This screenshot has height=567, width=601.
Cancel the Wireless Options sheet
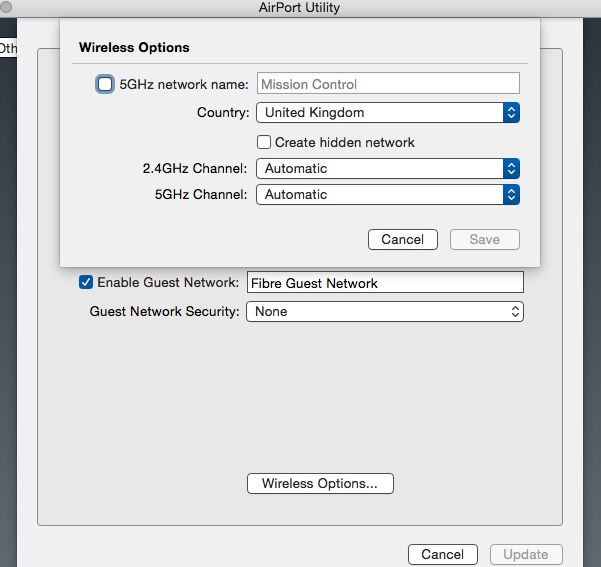[x=402, y=239]
